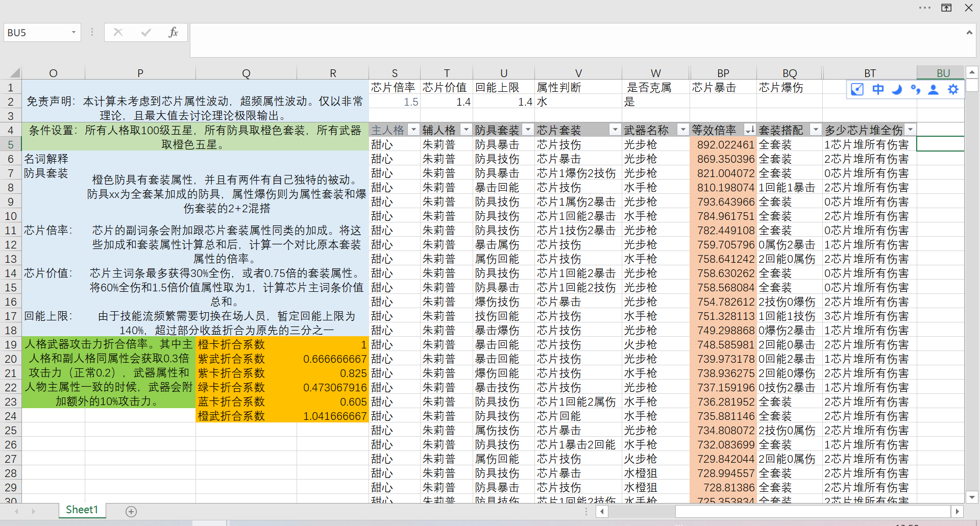This screenshot has width=980, height=526.
Task: Open the 武器名称 filter dropdown
Action: coord(682,130)
